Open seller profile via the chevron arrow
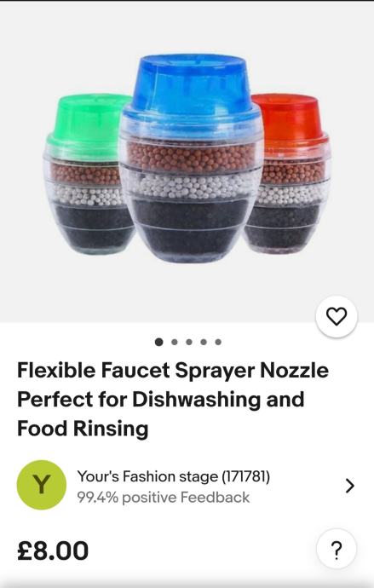This screenshot has height=588, width=374. pyautogui.click(x=349, y=486)
